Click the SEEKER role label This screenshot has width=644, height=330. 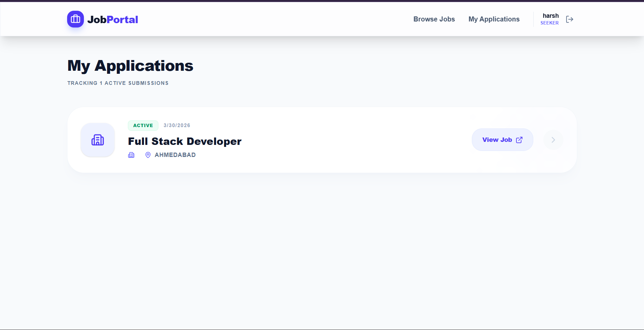click(x=549, y=23)
